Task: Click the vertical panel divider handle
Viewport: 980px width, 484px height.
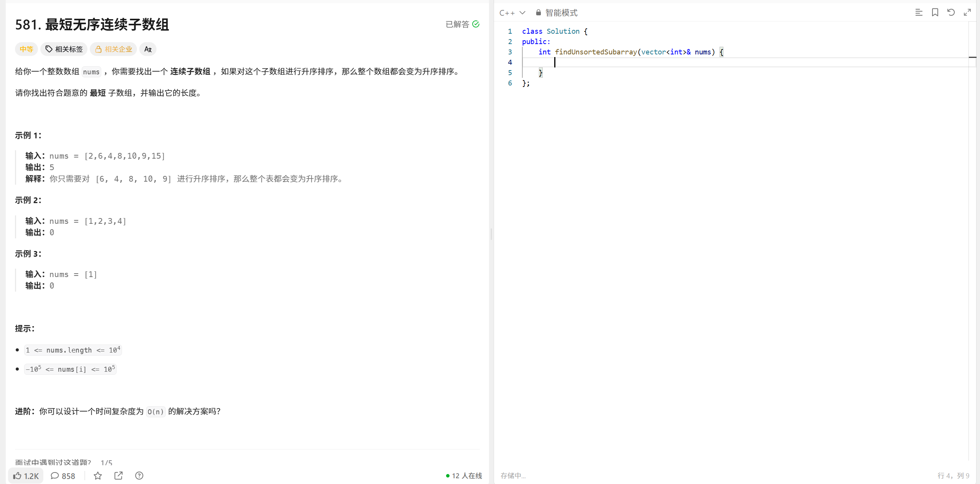Action: coord(491,234)
